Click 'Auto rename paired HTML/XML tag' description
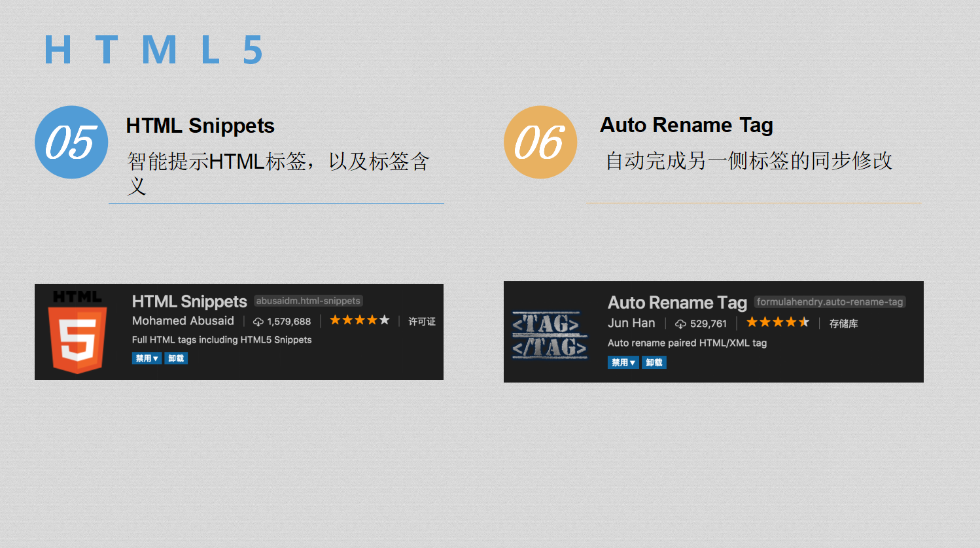The height and width of the screenshot is (548, 980). point(687,343)
